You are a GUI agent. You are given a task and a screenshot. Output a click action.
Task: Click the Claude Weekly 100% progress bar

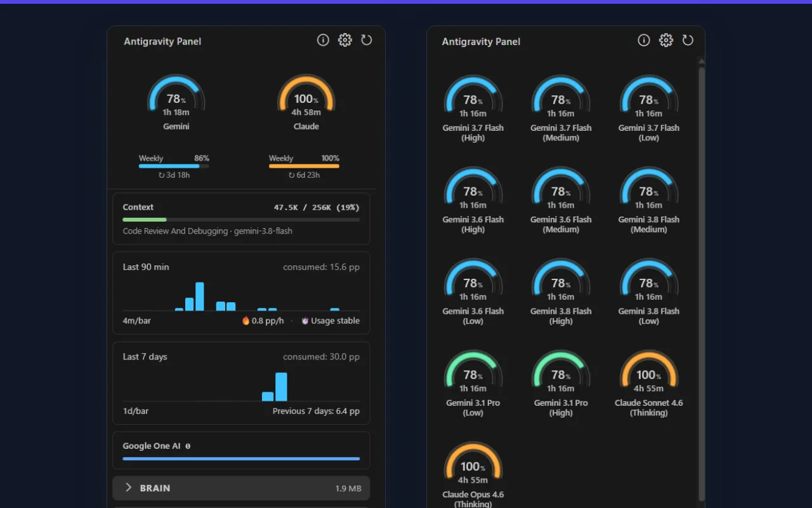point(304,166)
